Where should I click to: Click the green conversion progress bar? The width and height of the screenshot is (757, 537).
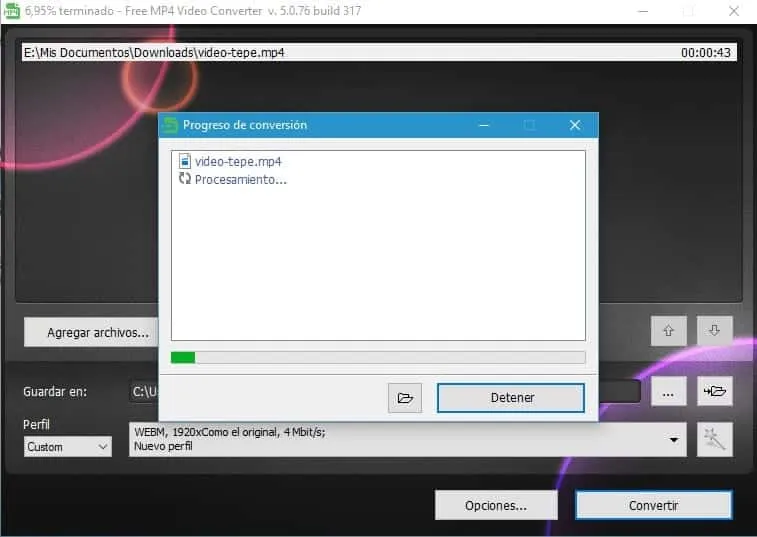pos(378,357)
